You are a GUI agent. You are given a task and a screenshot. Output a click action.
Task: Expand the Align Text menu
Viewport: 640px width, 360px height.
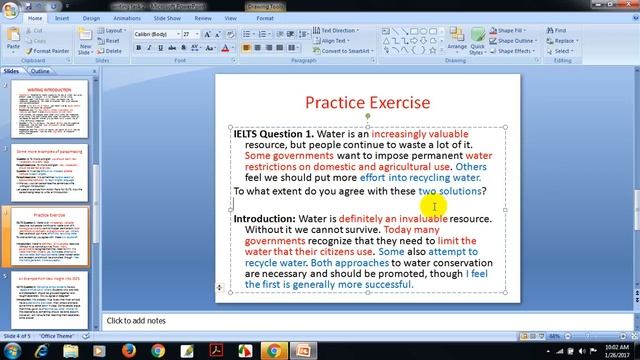[x=331, y=41]
